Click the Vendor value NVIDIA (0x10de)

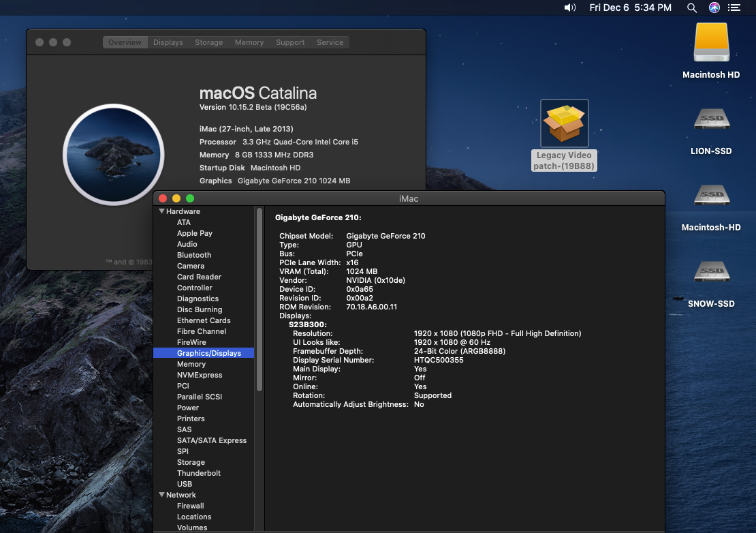pyautogui.click(x=375, y=280)
